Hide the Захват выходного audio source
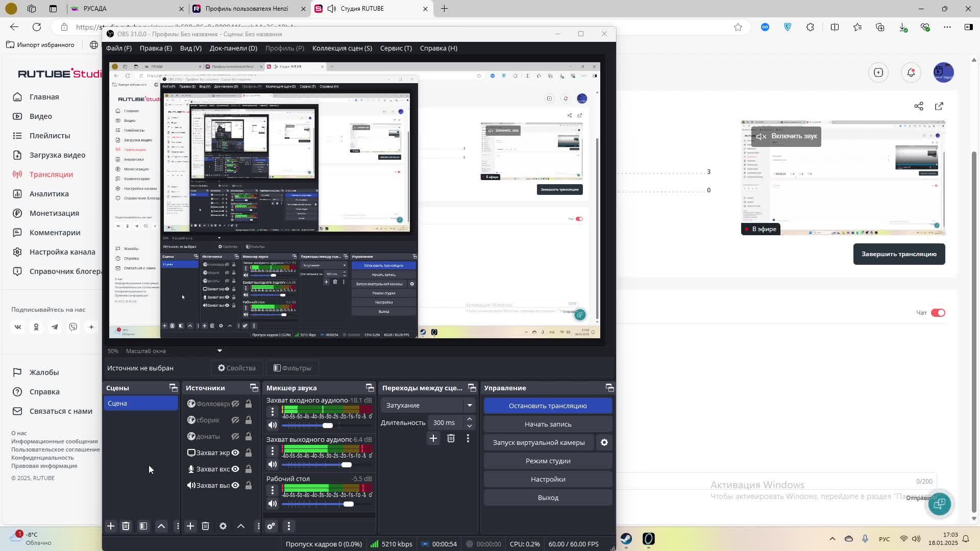This screenshot has width=980, height=551. point(235,485)
